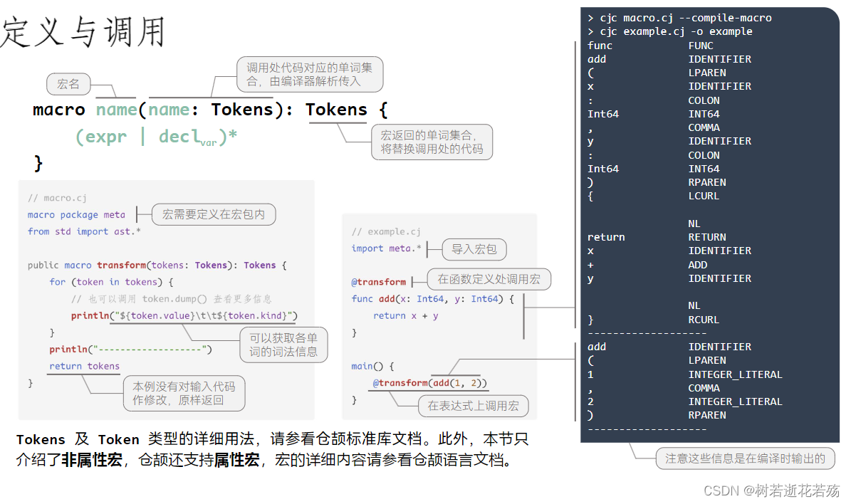The image size is (851, 504).
Task: Click the 'return tokens' code line
Action: click(x=84, y=366)
